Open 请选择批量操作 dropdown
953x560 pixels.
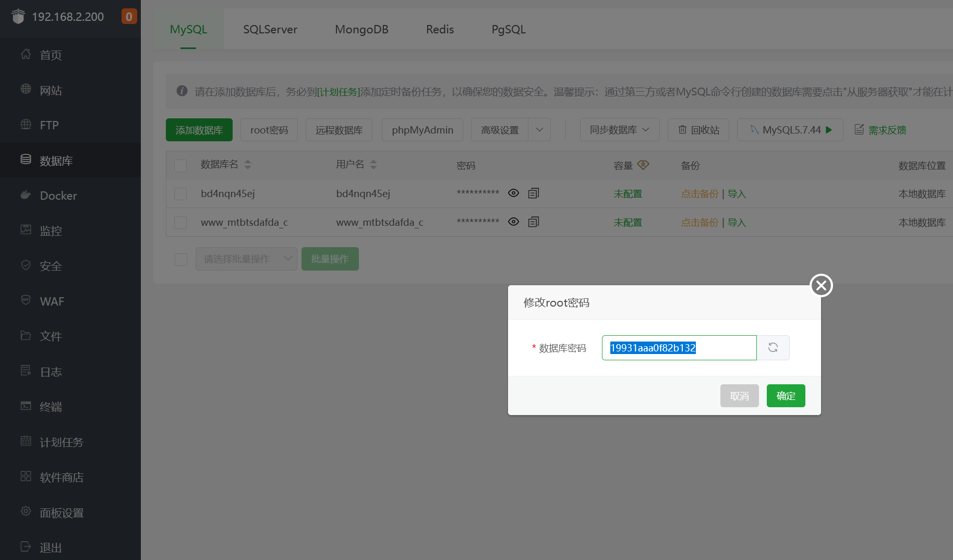click(x=246, y=259)
